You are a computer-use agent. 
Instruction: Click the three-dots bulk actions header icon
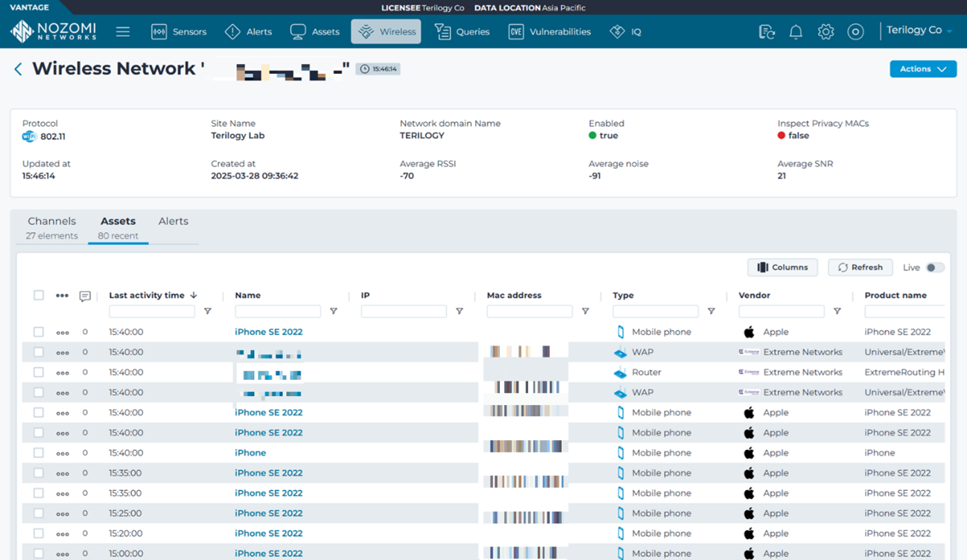(x=62, y=296)
